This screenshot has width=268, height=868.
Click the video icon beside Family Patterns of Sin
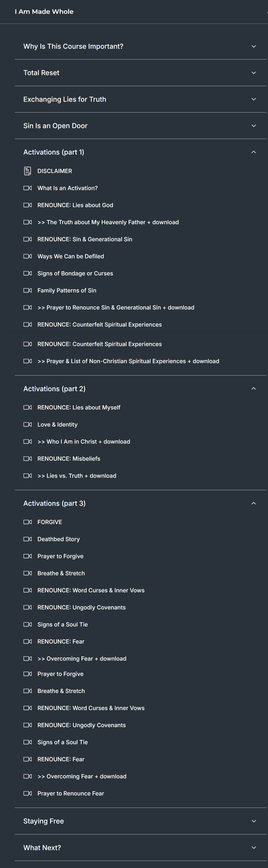(27, 291)
